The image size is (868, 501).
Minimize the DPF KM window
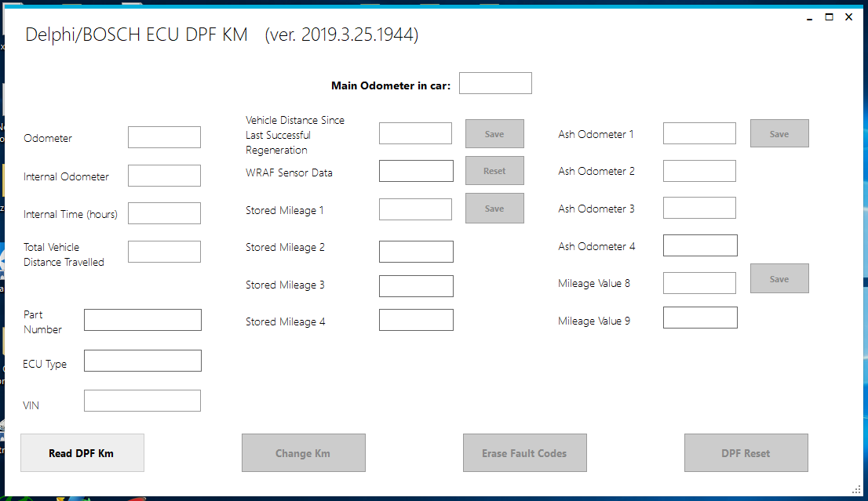point(809,18)
